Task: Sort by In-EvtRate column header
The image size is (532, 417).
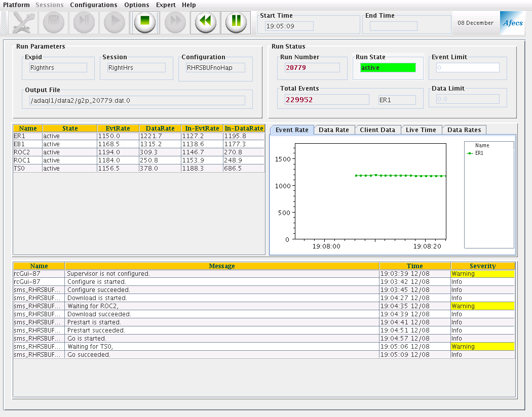Action: [x=202, y=128]
